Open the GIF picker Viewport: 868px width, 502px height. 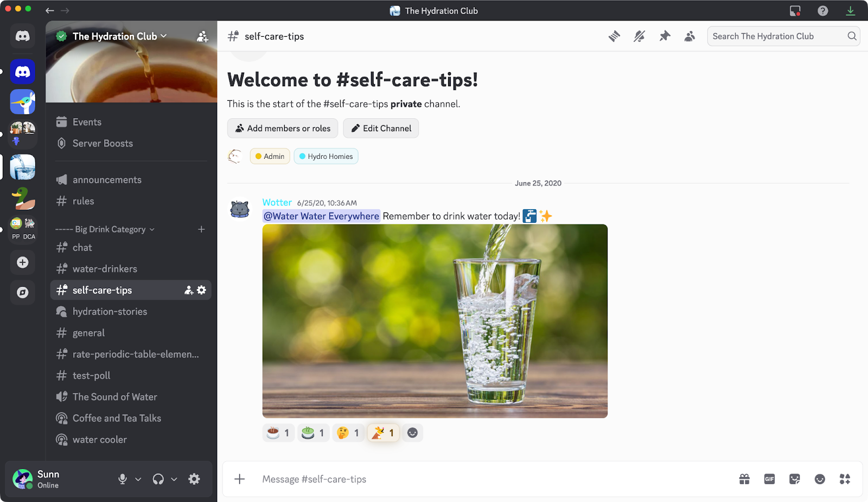click(769, 479)
